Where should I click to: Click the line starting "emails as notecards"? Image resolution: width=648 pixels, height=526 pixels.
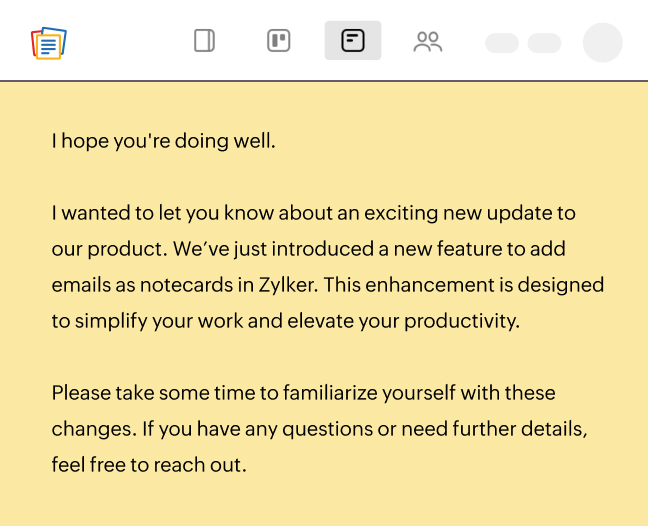click(x=327, y=285)
